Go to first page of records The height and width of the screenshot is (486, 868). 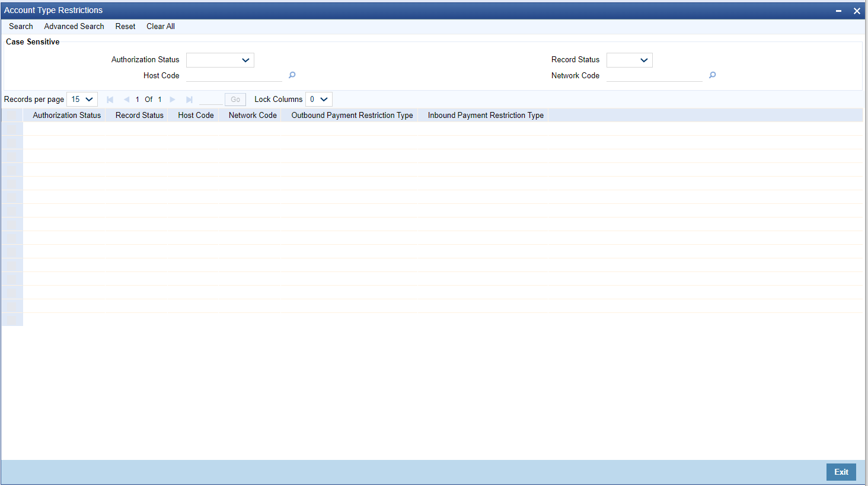(x=110, y=100)
